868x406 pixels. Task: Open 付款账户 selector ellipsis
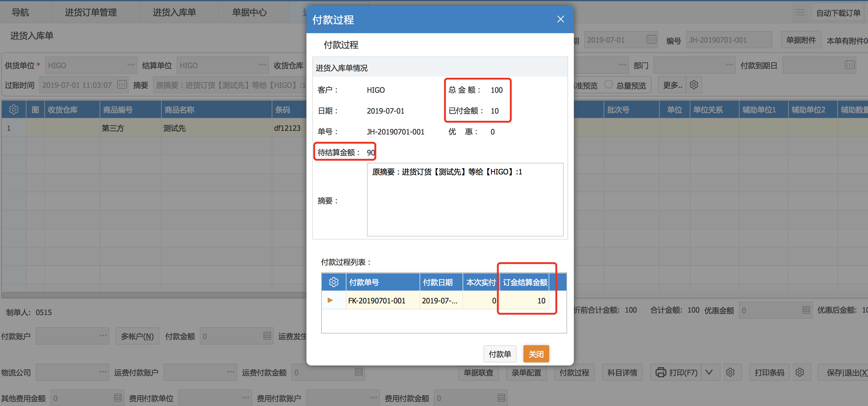103,336
